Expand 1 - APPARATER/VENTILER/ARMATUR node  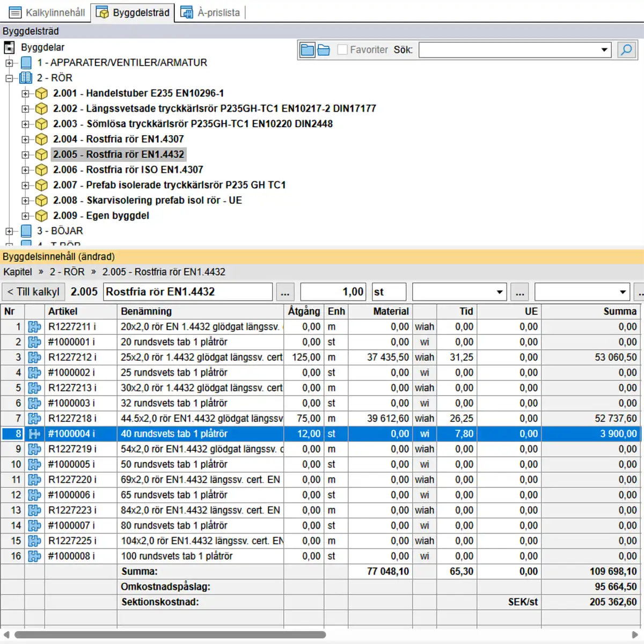[x=9, y=63]
